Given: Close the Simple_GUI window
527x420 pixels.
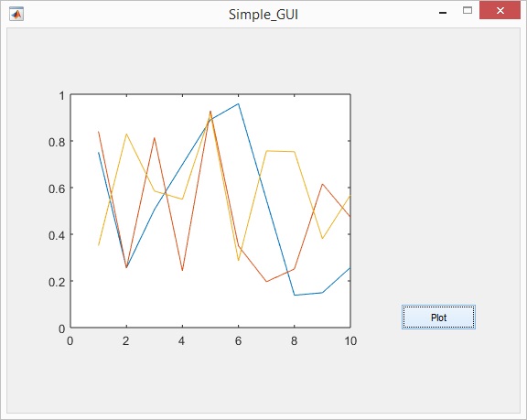Looking at the screenshot, I should (500, 10).
